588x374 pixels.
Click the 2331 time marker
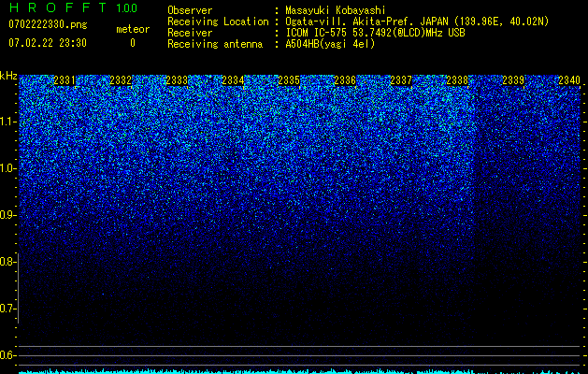click(65, 80)
